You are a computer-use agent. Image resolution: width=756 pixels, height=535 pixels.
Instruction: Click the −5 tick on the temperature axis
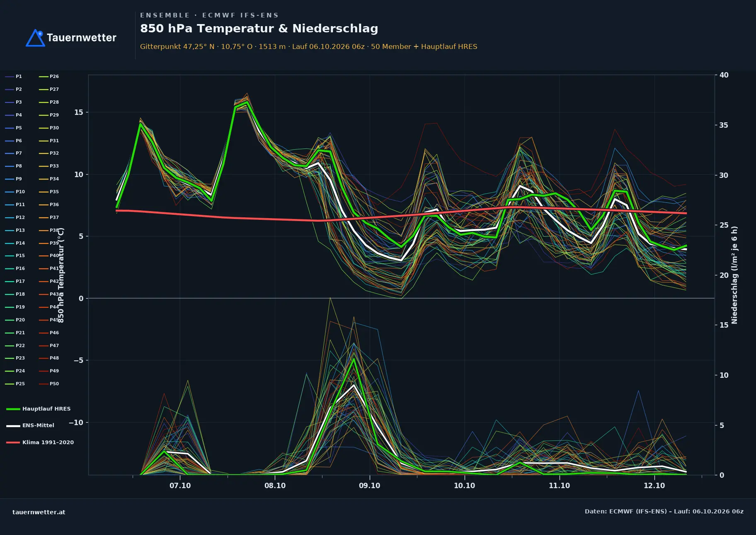click(78, 360)
